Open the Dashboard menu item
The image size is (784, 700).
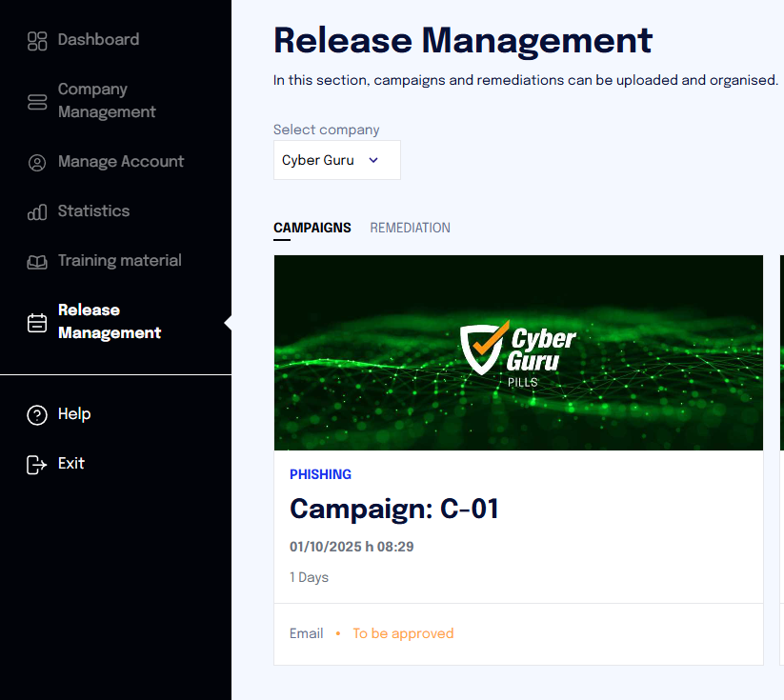pos(98,39)
